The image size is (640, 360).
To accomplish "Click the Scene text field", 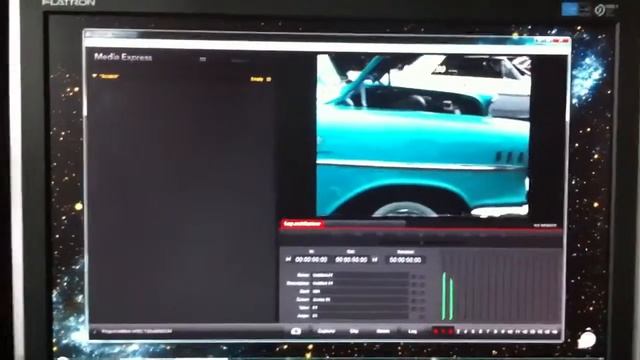I will coord(360,300).
